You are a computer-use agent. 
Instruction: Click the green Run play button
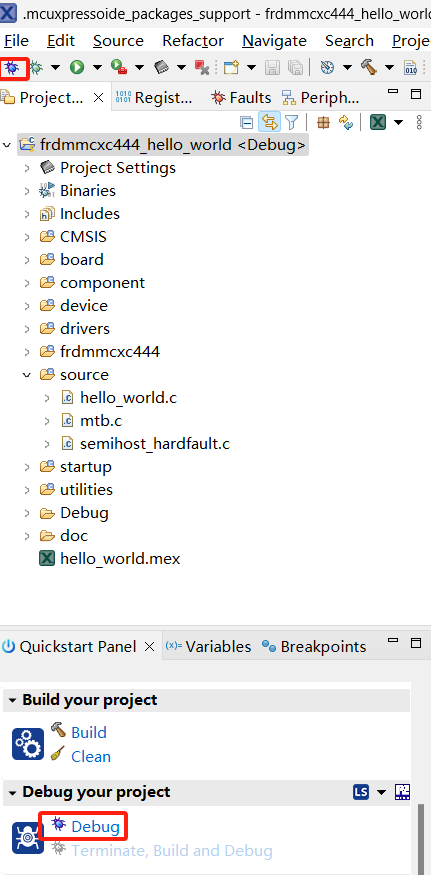[x=77, y=68]
